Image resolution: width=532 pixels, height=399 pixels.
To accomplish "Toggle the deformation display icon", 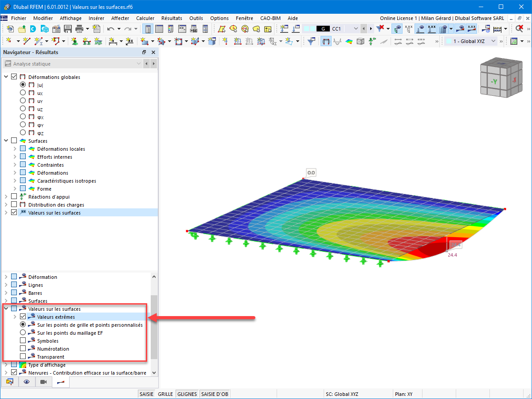I will pyautogui.click(x=326, y=41).
